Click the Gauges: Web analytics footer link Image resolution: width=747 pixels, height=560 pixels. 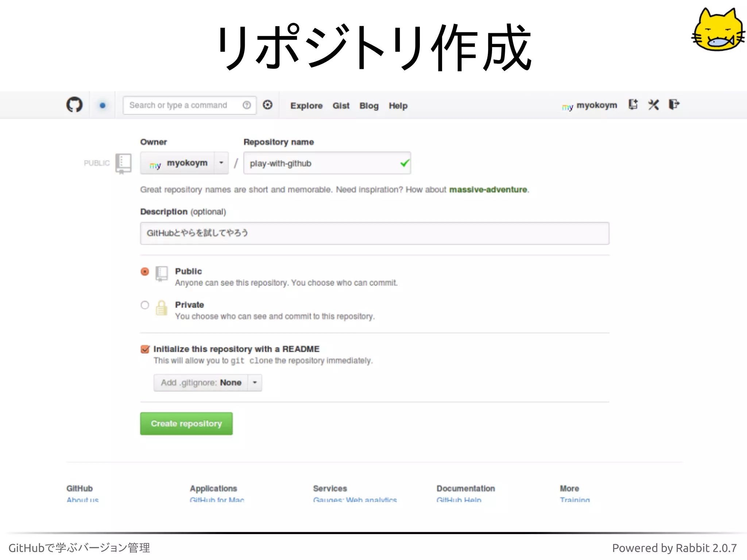(x=355, y=499)
